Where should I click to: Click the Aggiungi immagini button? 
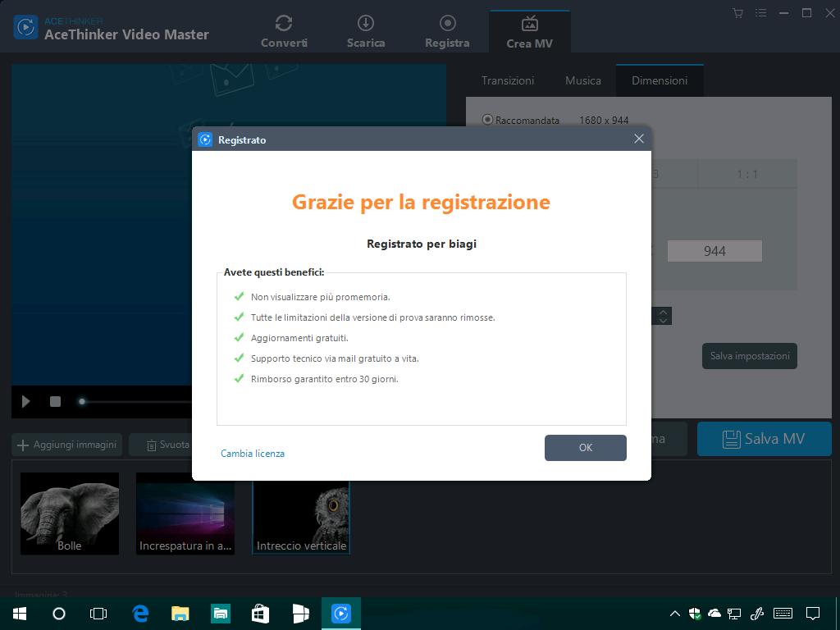tap(67, 445)
